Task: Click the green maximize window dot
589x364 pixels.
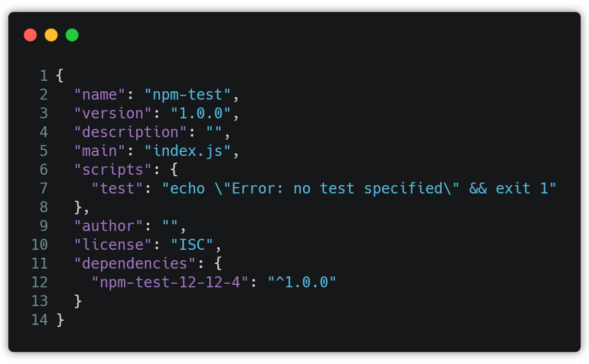Action: (x=72, y=35)
